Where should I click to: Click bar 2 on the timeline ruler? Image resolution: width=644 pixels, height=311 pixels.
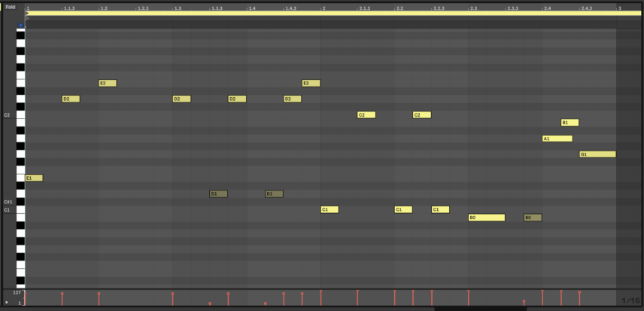coord(324,8)
